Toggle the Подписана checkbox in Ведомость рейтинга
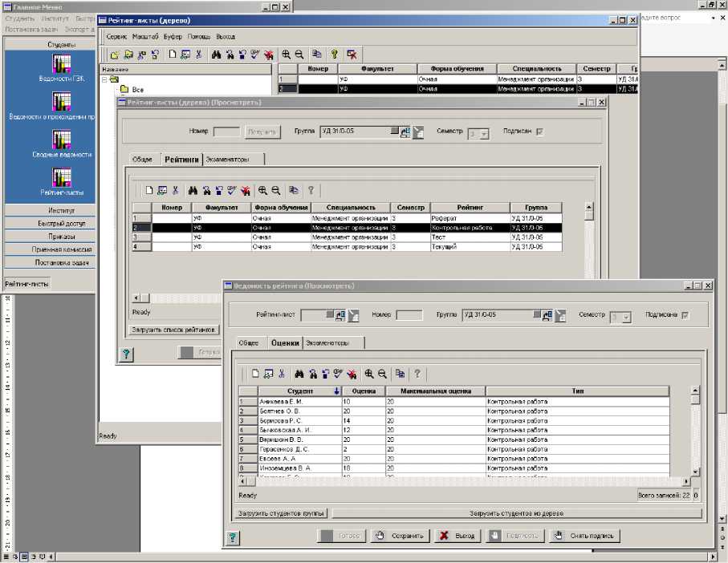The width and height of the screenshot is (728, 563). [685, 315]
